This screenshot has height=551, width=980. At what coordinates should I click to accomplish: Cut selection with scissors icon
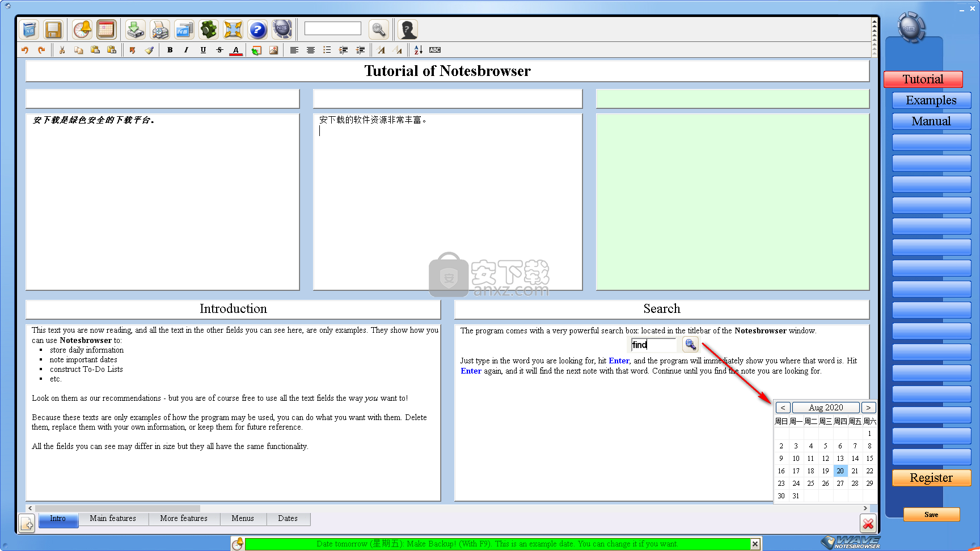(62, 50)
